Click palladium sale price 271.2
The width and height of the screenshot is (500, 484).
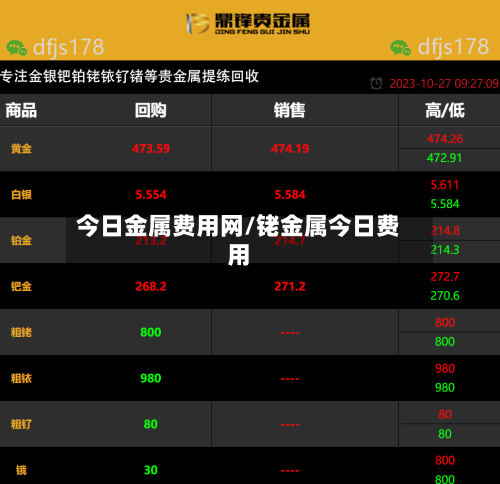pos(290,287)
